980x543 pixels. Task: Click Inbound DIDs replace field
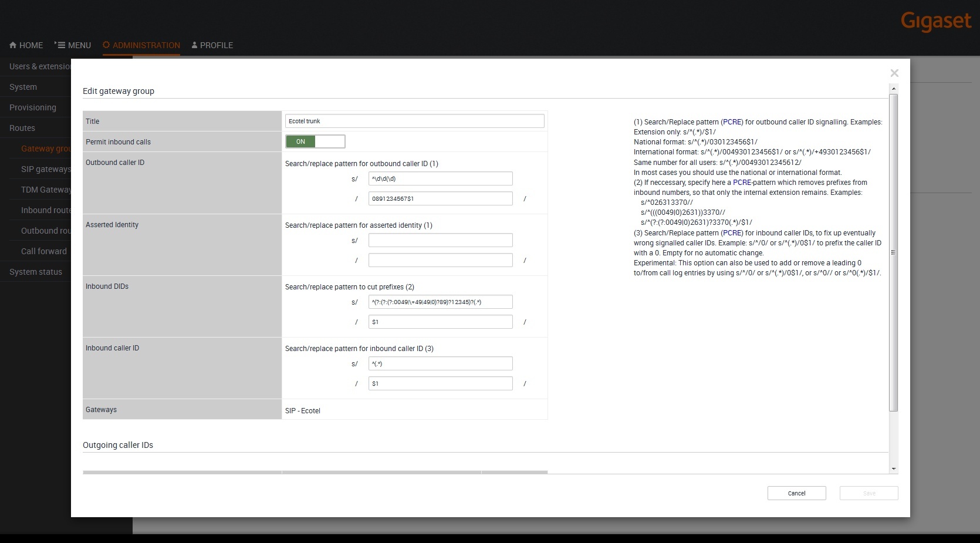(x=441, y=322)
